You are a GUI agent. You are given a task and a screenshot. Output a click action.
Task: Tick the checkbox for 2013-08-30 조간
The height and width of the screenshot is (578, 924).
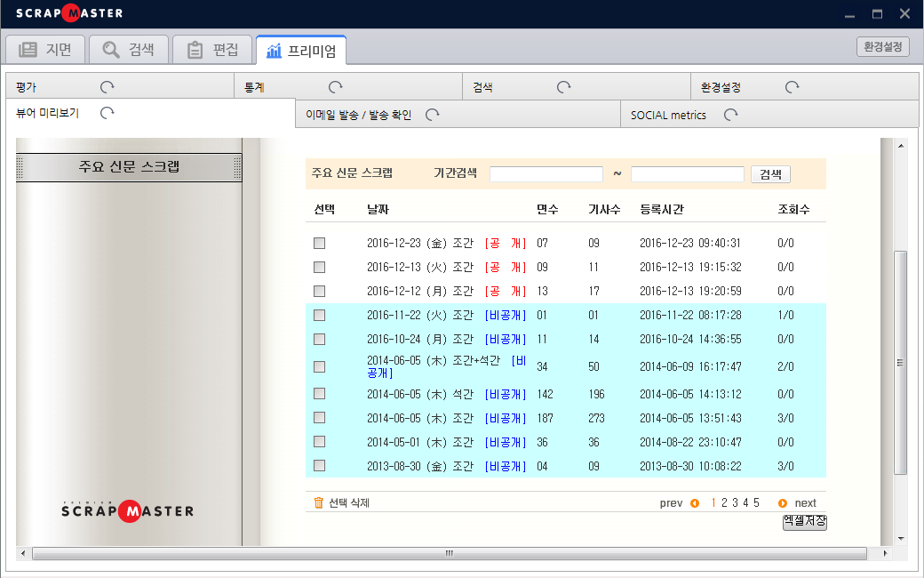320,465
